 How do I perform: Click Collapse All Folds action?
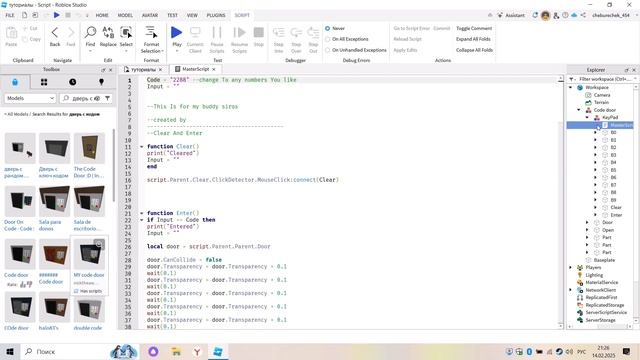pyautogui.click(x=474, y=50)
